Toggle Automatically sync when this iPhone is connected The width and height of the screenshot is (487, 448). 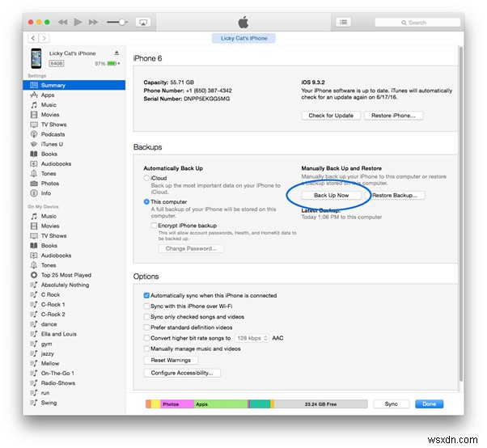146,295
